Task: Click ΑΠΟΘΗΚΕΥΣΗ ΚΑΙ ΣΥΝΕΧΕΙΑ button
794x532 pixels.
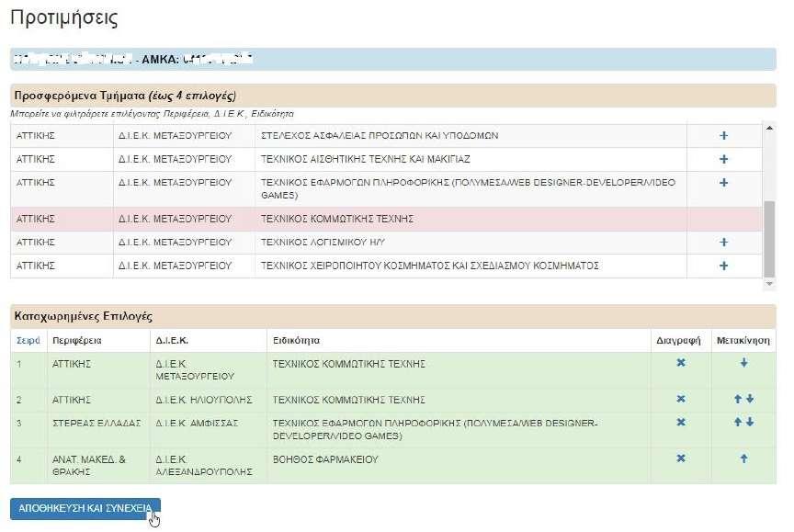Action: (x=85, y=508)
